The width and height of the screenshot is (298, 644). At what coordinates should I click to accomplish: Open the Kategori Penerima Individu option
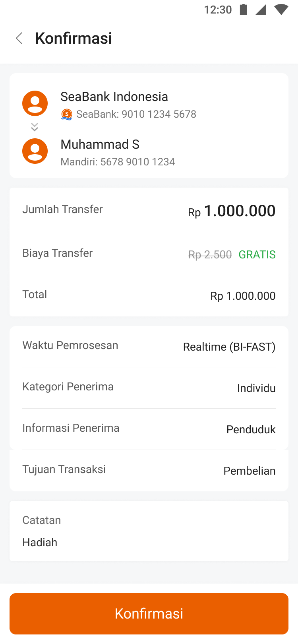[x=149, y=388]
